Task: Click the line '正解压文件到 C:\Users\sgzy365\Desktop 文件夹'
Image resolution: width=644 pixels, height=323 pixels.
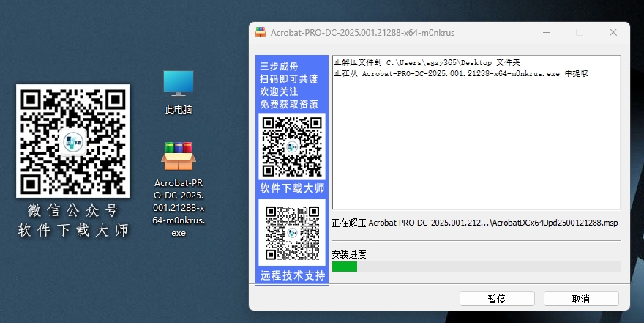Action: pos(427,62)
